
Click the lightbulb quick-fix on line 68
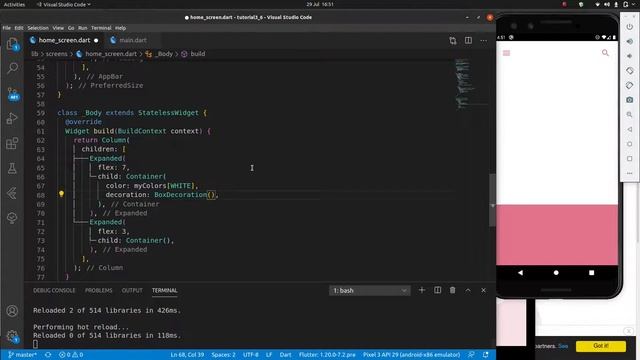(61, 194)
